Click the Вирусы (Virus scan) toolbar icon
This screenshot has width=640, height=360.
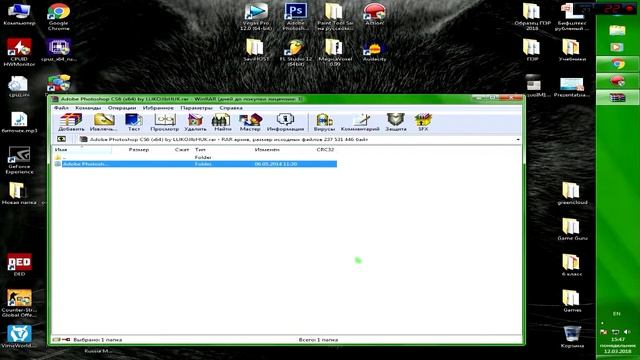324,122
